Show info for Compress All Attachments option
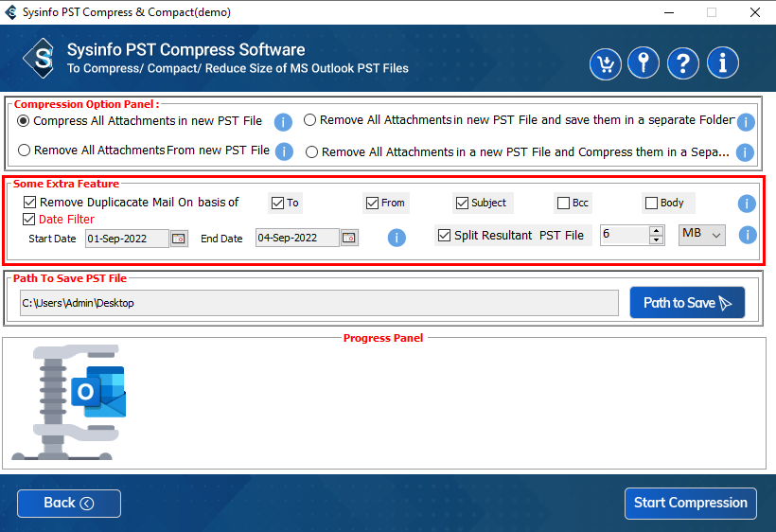The width and height of the screenshot is (776, 532). [283, 122]
